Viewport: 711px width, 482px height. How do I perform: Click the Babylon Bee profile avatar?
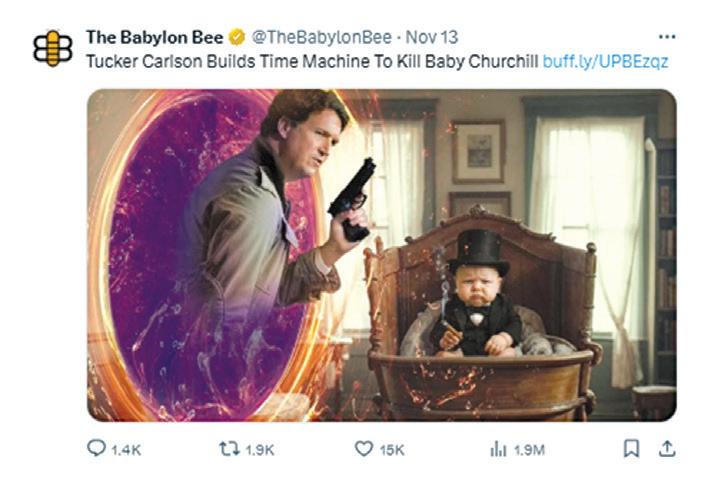(x=52, y=48)
